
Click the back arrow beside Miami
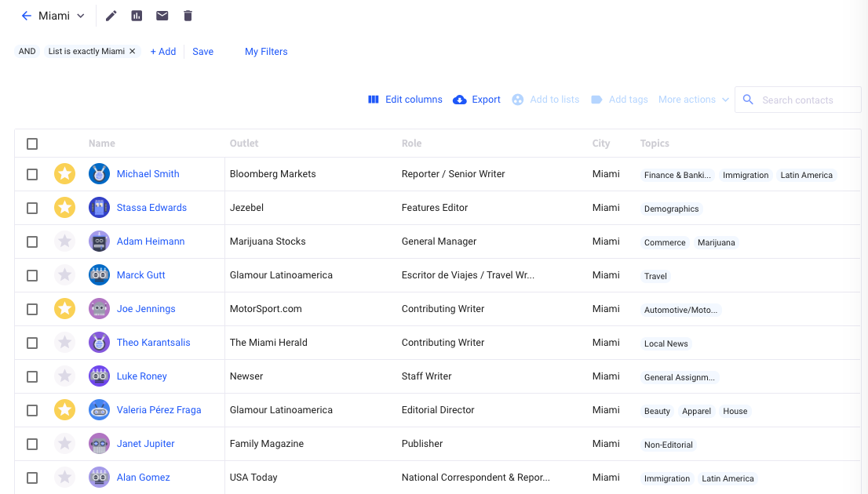pyautogui.click(x=27, y=16)
